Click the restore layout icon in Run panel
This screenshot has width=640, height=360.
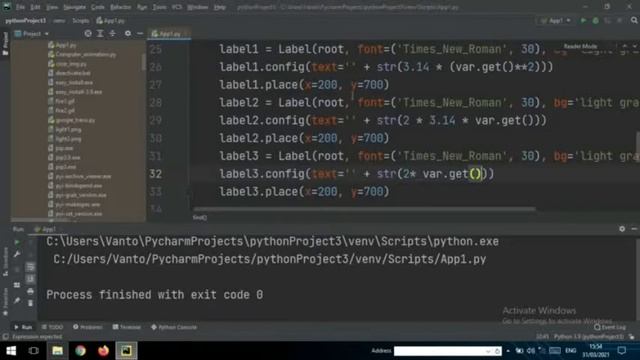pyautogui.click(x=17, y=285)
